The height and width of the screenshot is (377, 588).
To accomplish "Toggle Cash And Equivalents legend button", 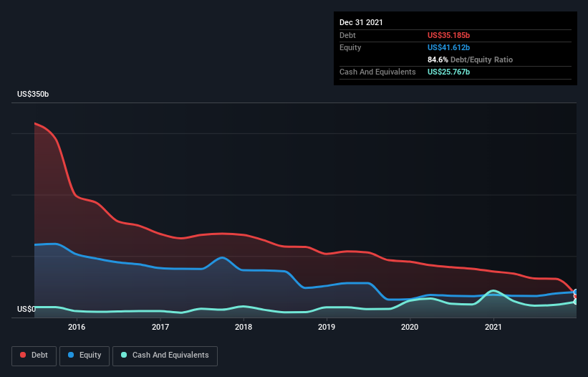I will pyautogui.click(x=165, y=355).
